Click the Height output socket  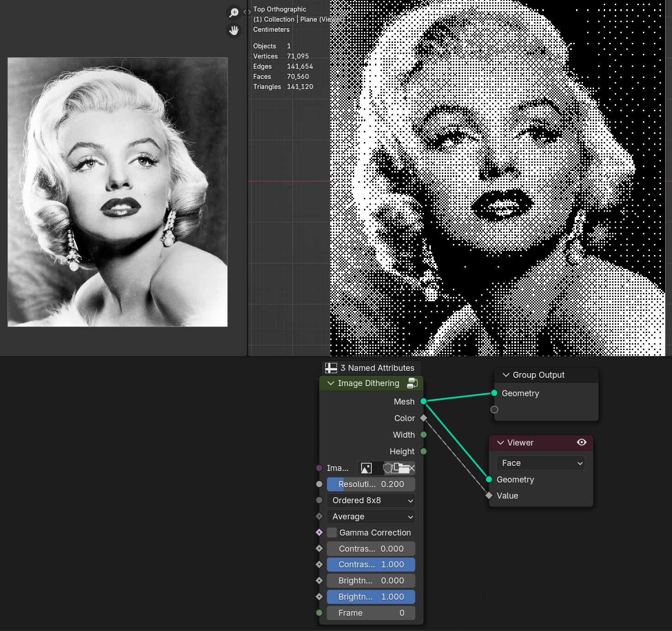[x=423, y=451]
